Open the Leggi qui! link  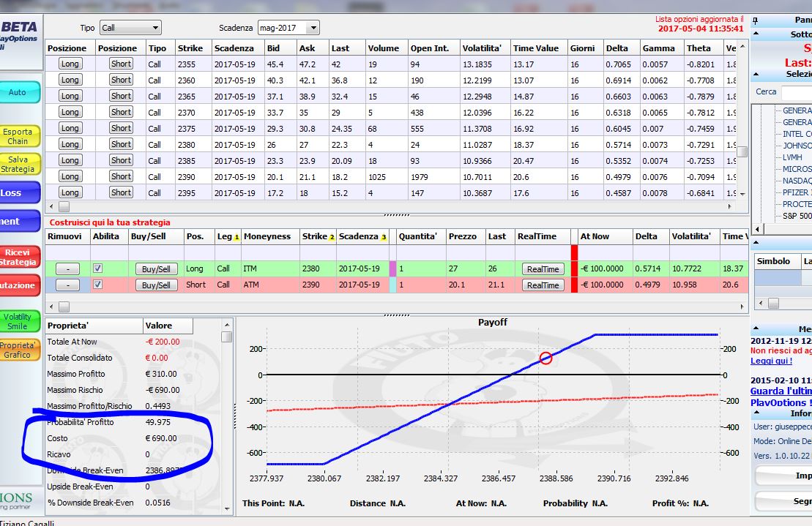(771, 361)
